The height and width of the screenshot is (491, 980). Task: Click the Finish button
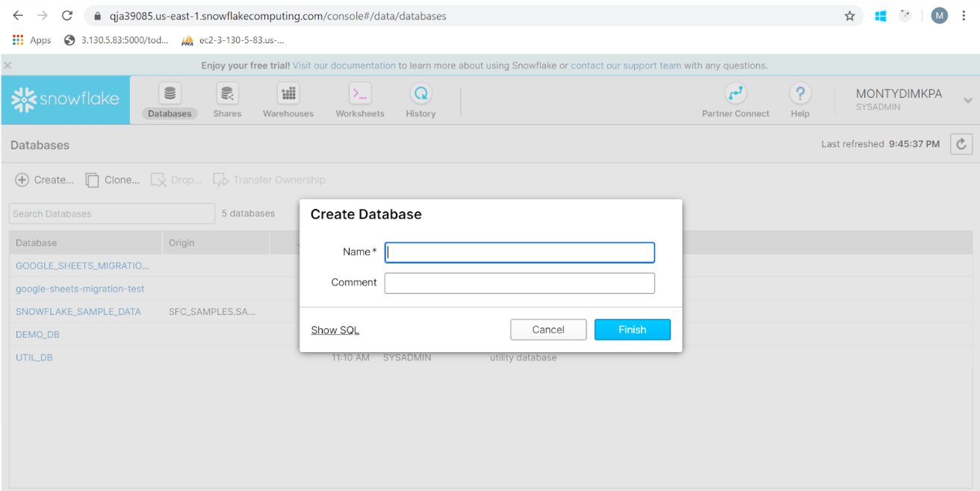click(x=632, y=329)
